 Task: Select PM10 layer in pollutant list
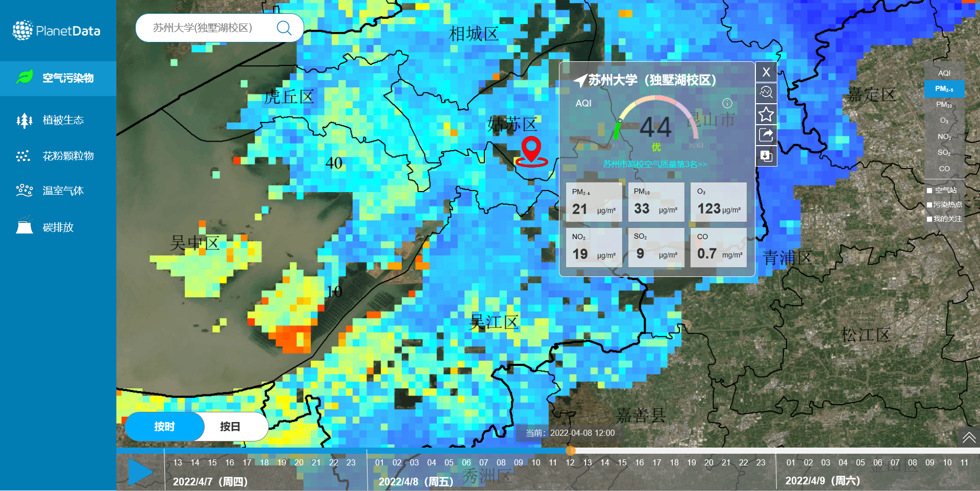pyautogui.click(x=944, y=105)
